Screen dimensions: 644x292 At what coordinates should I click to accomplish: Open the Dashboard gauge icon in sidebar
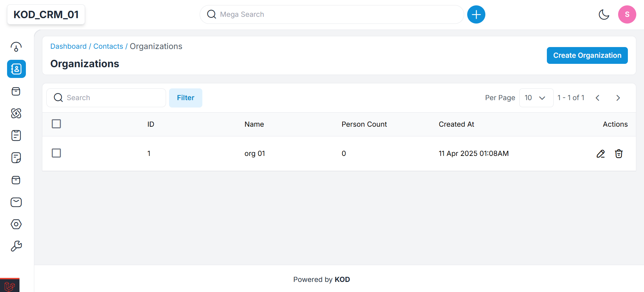coord(16,47)
